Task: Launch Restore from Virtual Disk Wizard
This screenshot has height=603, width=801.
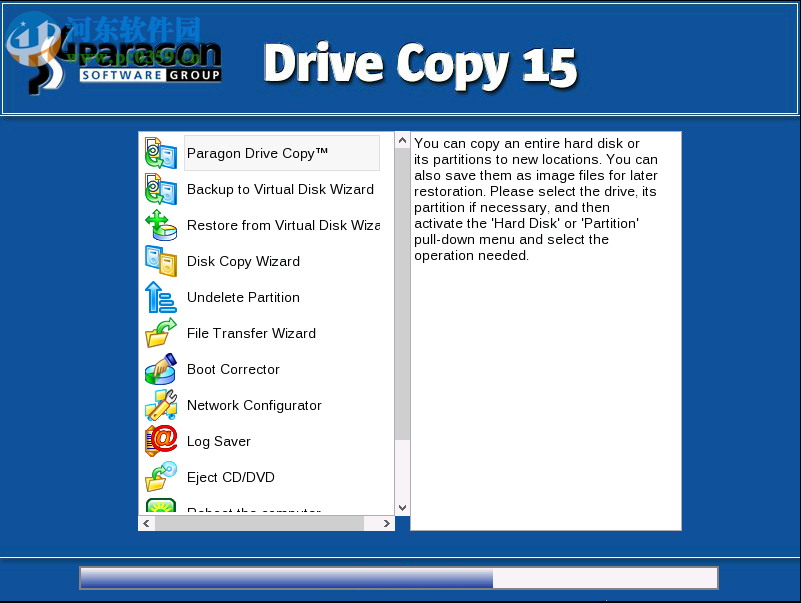Action: point(283,225)
